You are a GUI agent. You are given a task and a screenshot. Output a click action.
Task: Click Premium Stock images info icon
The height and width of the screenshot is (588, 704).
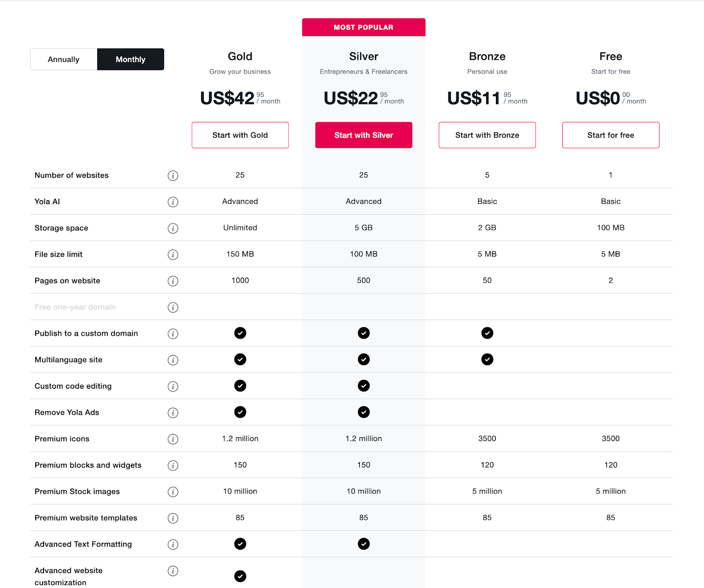[173, 492]
